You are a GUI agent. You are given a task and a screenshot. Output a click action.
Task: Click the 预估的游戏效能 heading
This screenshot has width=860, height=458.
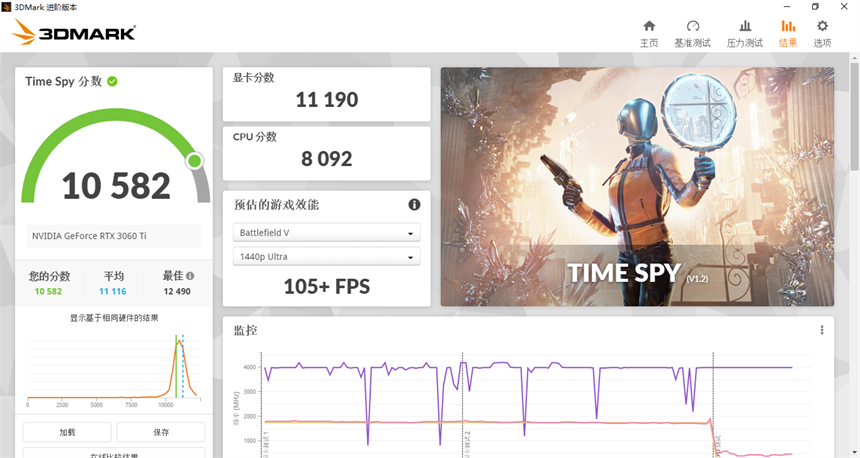point(276,205)
